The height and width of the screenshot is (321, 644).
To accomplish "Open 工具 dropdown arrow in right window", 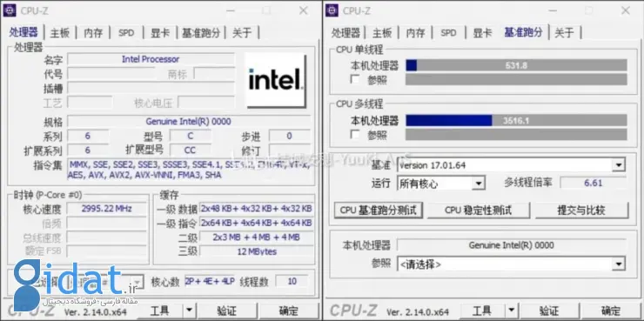I will click(512, 311).
